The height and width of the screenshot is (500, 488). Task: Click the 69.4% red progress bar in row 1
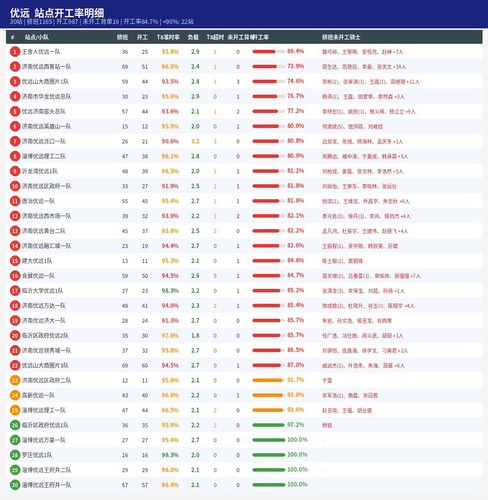pyautogui.click(x=268, y=52)
